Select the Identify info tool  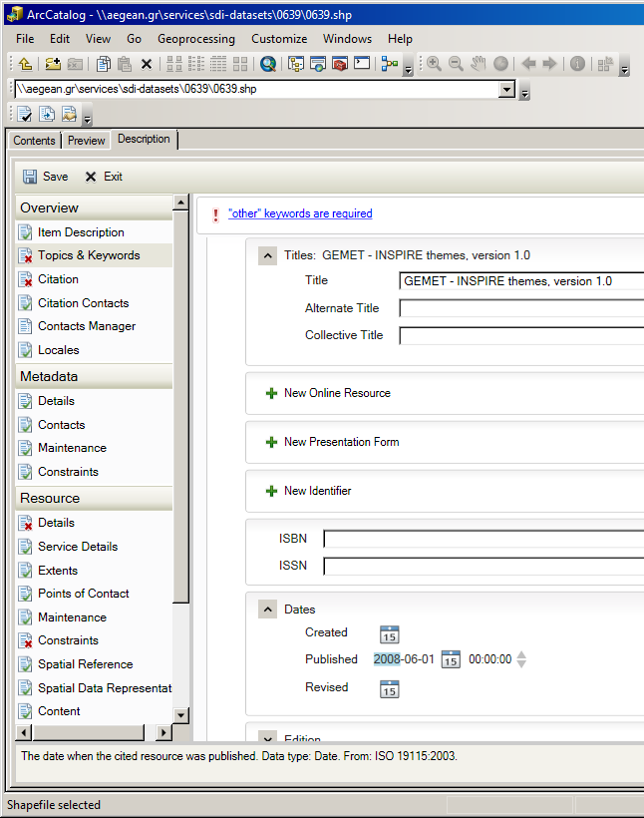(577, 64)
